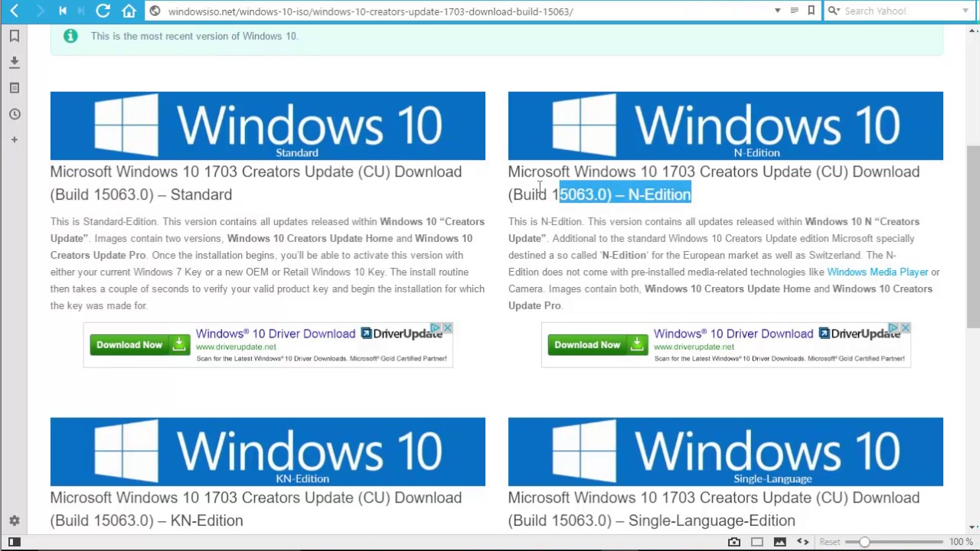Toggle the side panel visibility
Viewport: 980px width, 551px height.
coord(15,542)
